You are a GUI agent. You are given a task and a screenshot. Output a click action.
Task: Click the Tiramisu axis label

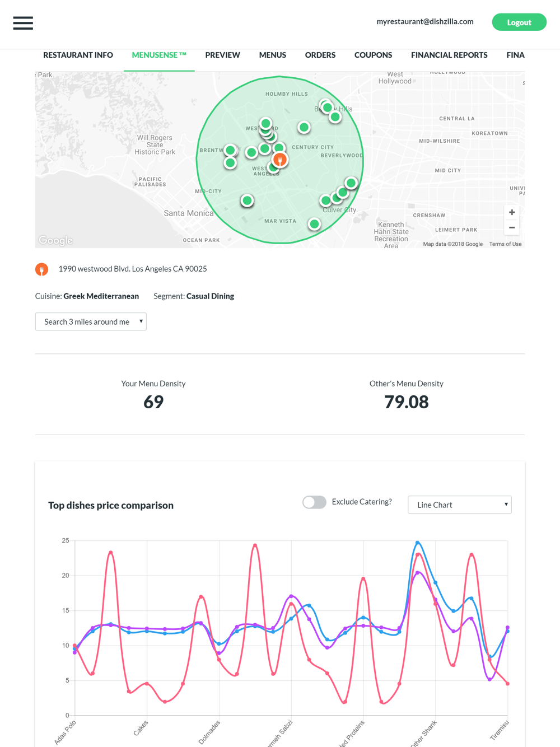[500, 730]
